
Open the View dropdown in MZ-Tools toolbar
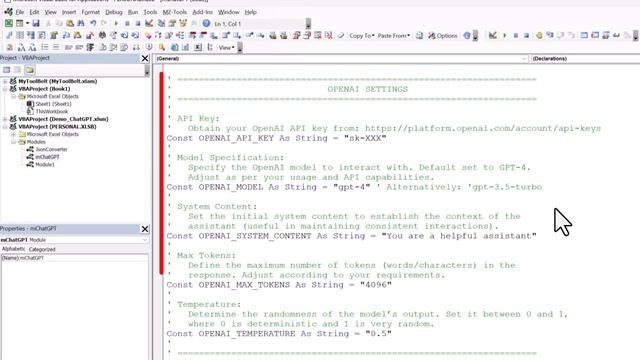pos(227,47)
